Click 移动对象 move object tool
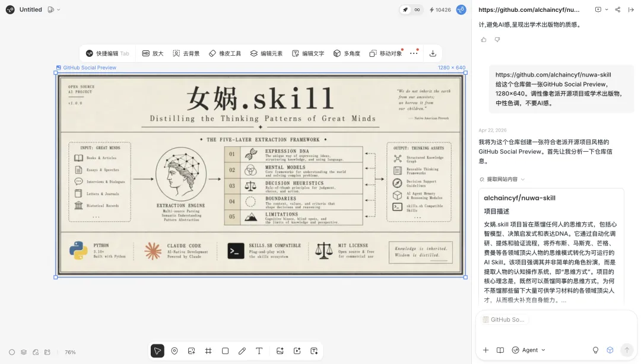Screen dimensions: 641x364 tap(386, 53)
